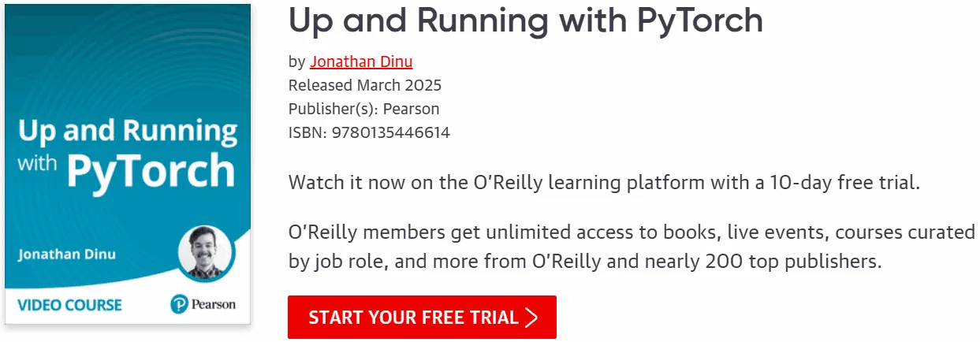Open the Jonathan Dinu author link
980x342 pixels.
(361, 61)
